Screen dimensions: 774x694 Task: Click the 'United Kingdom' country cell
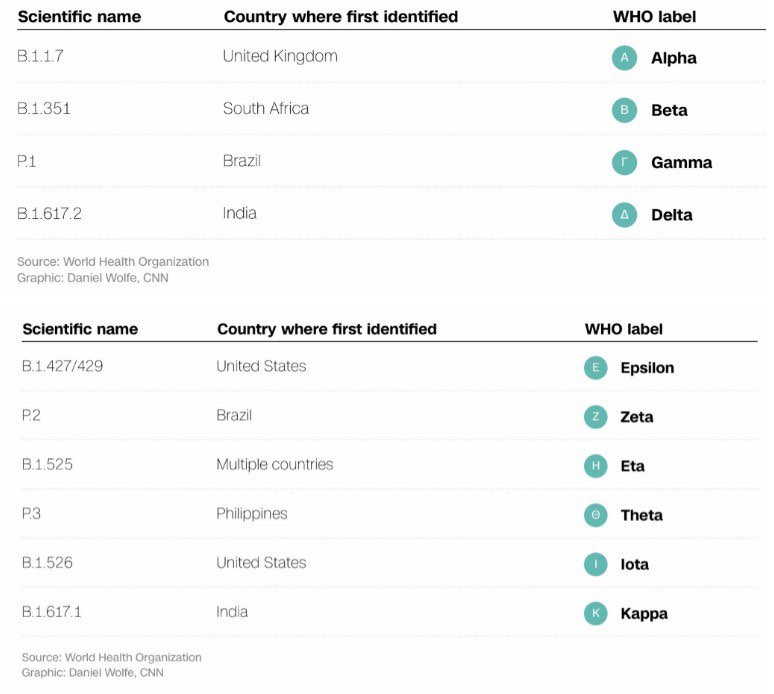tap(280, 57)
